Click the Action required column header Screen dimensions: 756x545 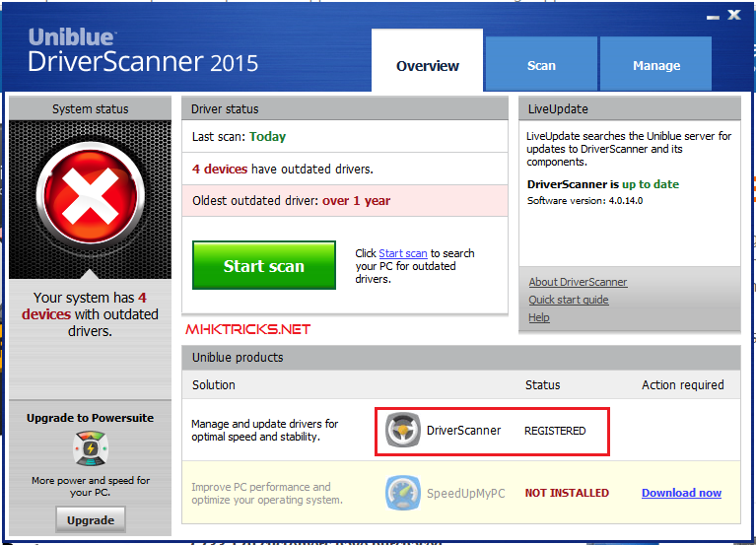[683, 385]
